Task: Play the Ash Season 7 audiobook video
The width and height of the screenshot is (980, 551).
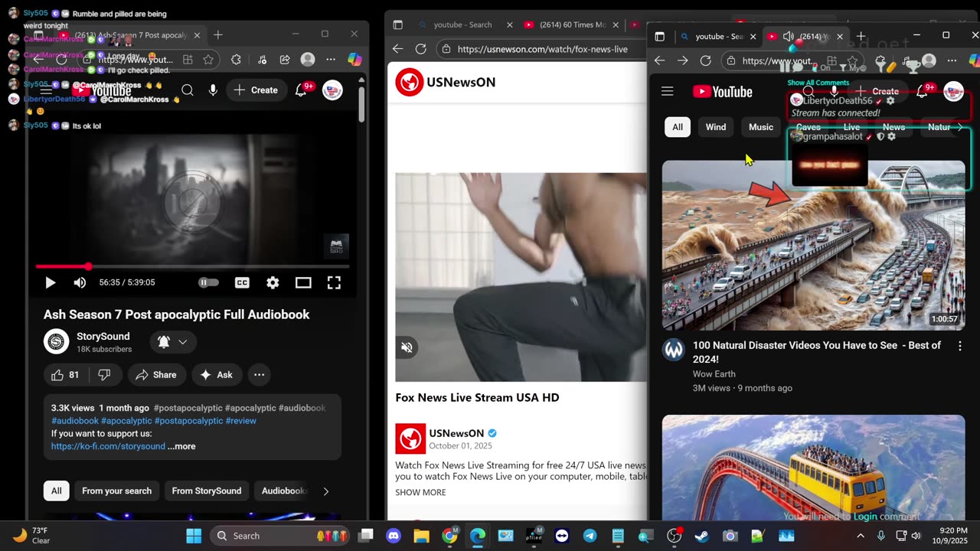Action: click(x=50, y=282)
